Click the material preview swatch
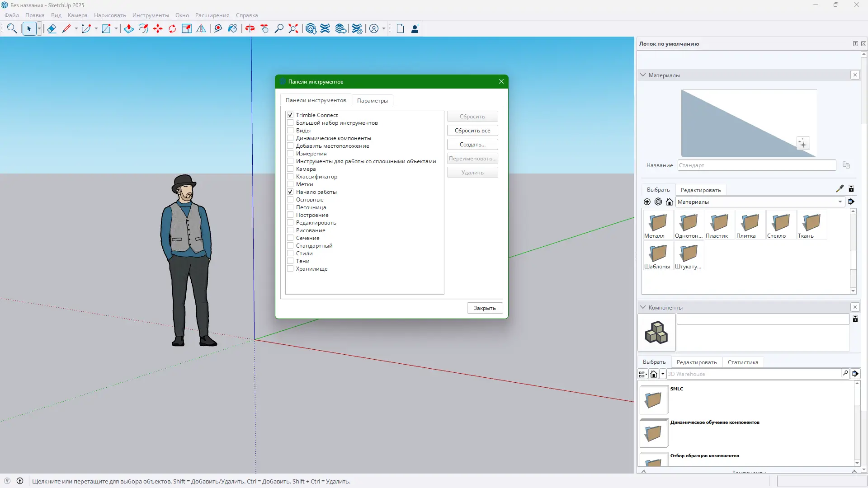Viewport: 868px width, 488px height. [748, 123]
